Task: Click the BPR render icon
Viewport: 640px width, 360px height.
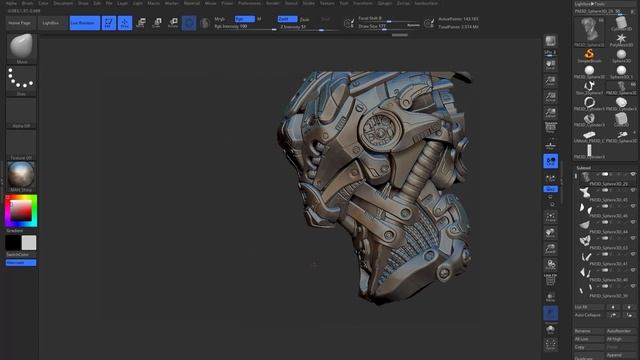Action: pos(550,41)
